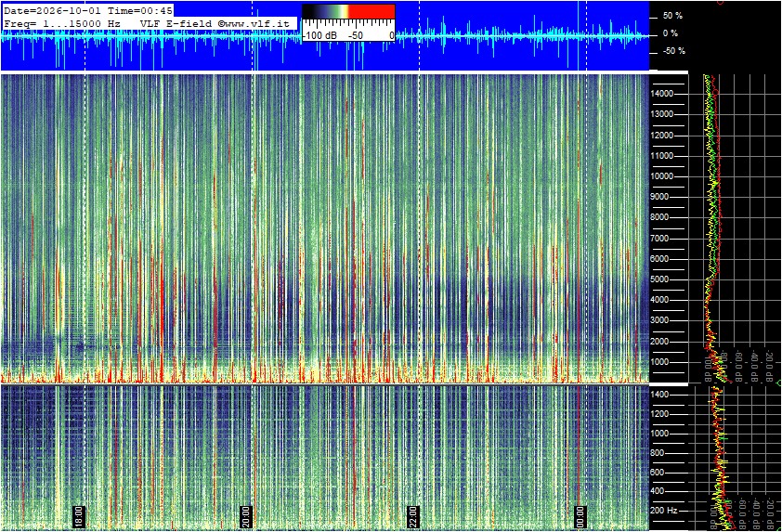The image size is (782, 532).
Task: Click the 'Freq= 1...15000 Hz' text
Action: pyautogui.click(x=62, y=23)
